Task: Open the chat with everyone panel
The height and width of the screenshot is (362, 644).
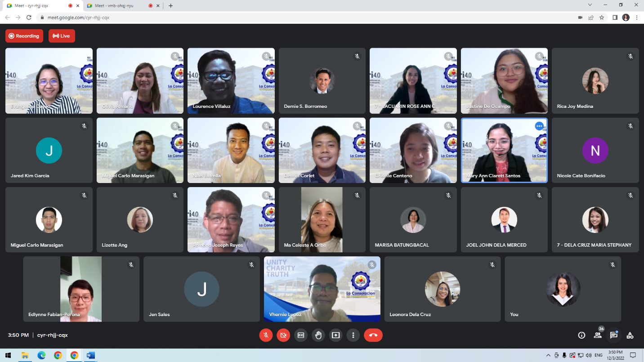Action: (x=614, y=335)
